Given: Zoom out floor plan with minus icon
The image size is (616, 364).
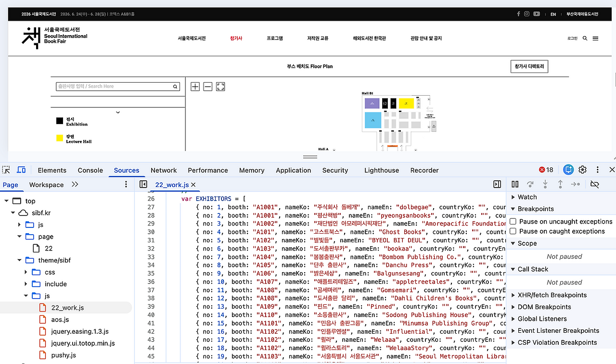Looking at the screenshot, I should click(x=207, y=87).
